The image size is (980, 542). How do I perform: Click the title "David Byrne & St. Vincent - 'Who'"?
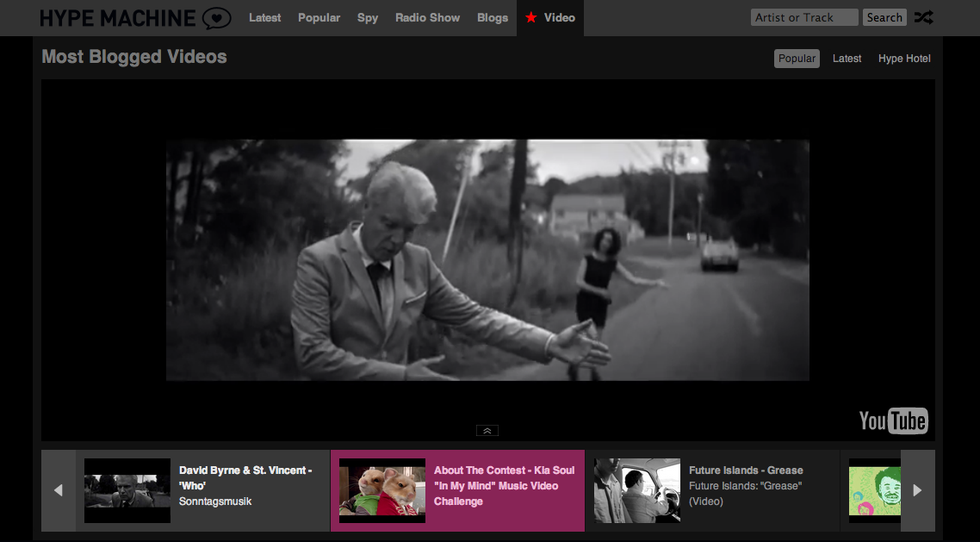coord(245,477)
